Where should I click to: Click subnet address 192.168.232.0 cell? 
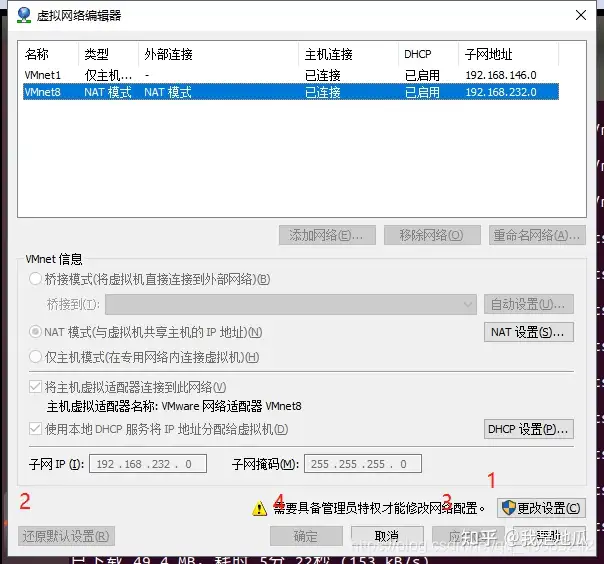click(x=501, y=92)
